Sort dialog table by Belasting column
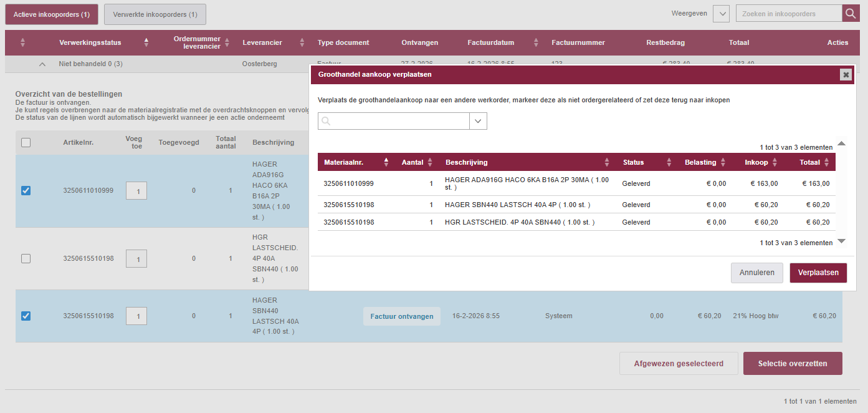The image size is (868, 413). tap(723, 162)
